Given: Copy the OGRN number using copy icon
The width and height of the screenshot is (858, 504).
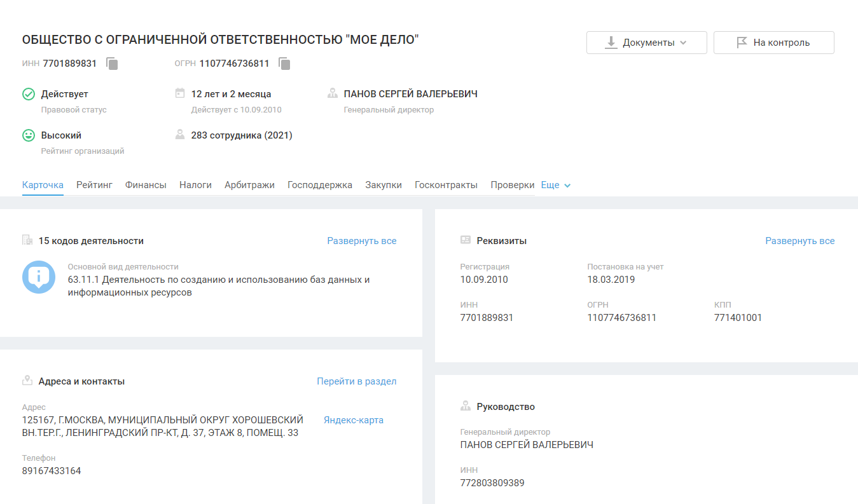Looking at the screenshot, I should [x=284, y=64].
